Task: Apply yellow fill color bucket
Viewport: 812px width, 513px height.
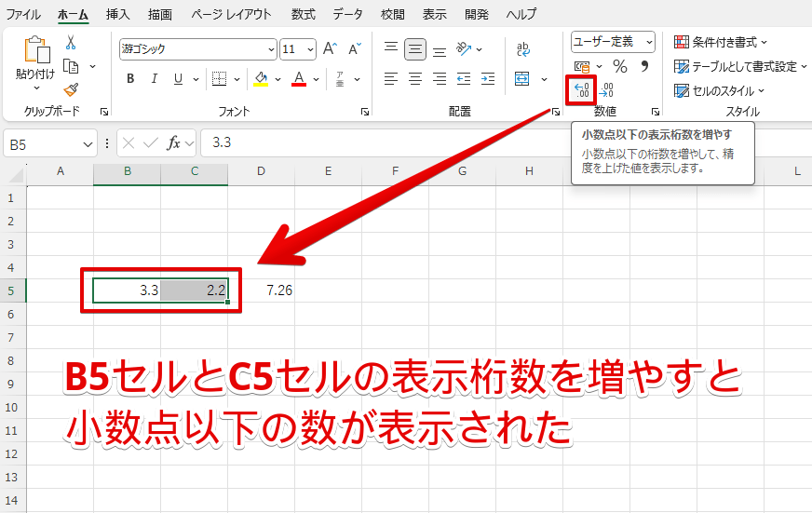Action: (x=261, y=79)
